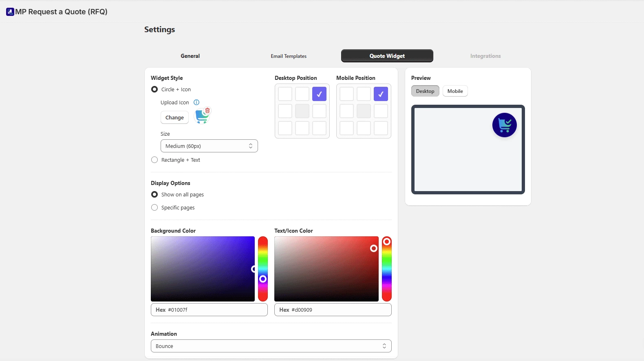
Task: Delete the uploaded cart icon via trash icon
Action: 207,110
